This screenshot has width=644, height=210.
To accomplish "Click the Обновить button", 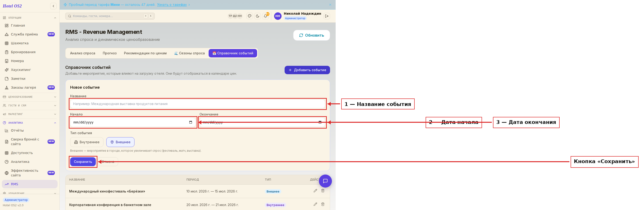I will (311, 35).
